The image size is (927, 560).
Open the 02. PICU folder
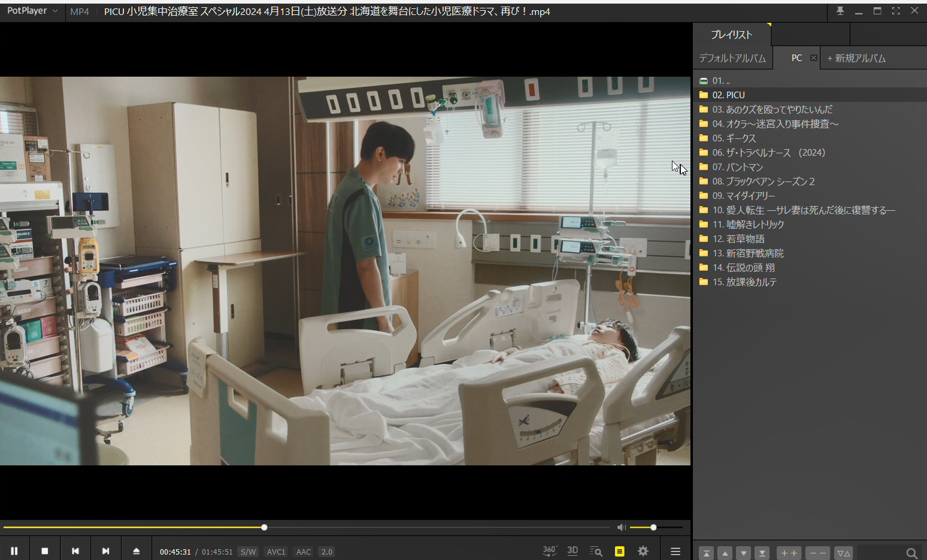pos(728,95)
